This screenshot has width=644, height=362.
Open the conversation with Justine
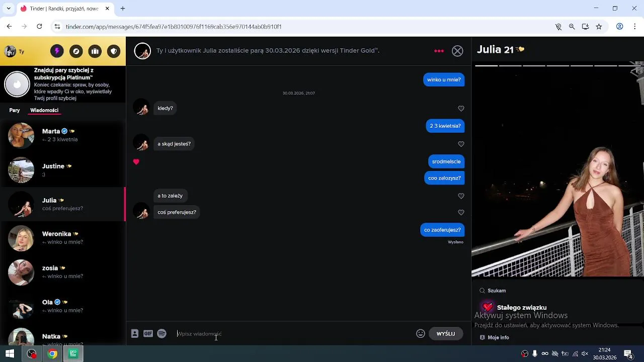coord(62,170)
